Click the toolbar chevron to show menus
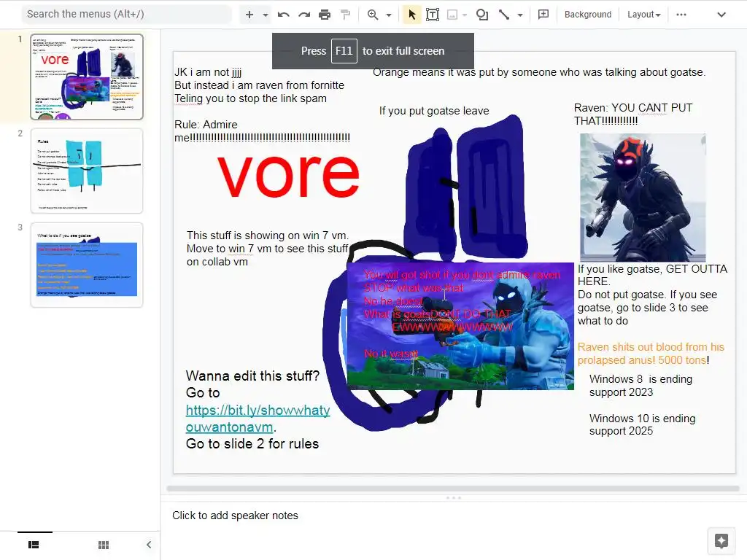This screenshot has height=560, width=747. [x=721, y=15]
